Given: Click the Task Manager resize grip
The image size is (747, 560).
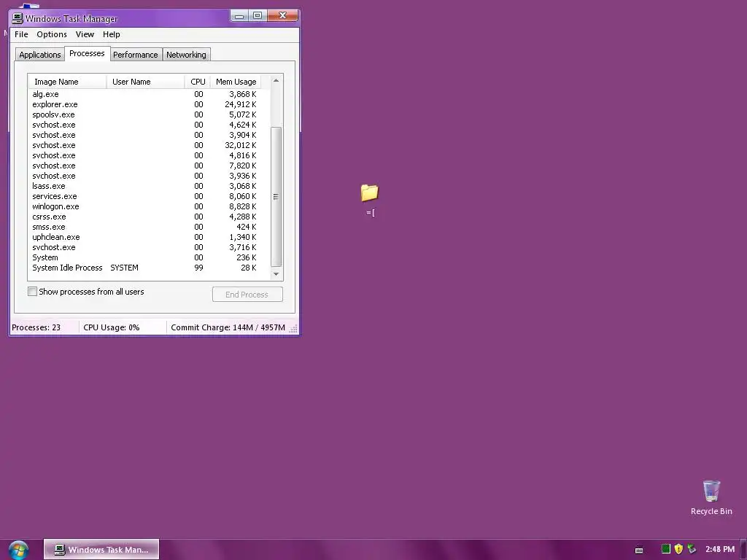Looking at the screenshot, I should click(x=294, y=329).
